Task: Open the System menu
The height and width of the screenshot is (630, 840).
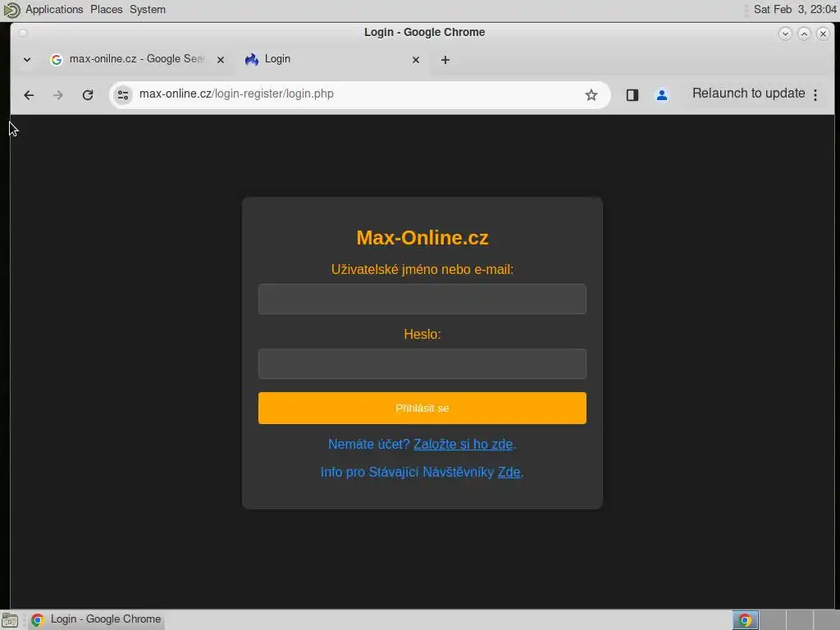Action: pyautogui.click(x=148, y=9)
